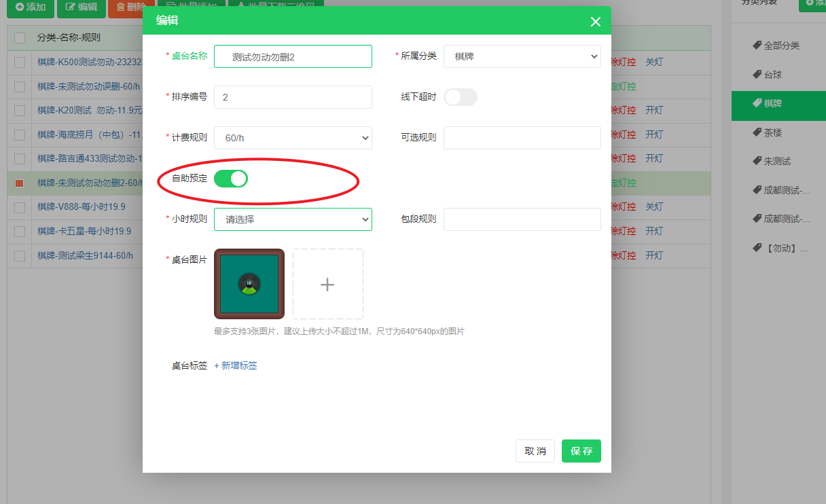Disable the 自助预定 toggle switch
826x504 pixels.
[231, 179]
